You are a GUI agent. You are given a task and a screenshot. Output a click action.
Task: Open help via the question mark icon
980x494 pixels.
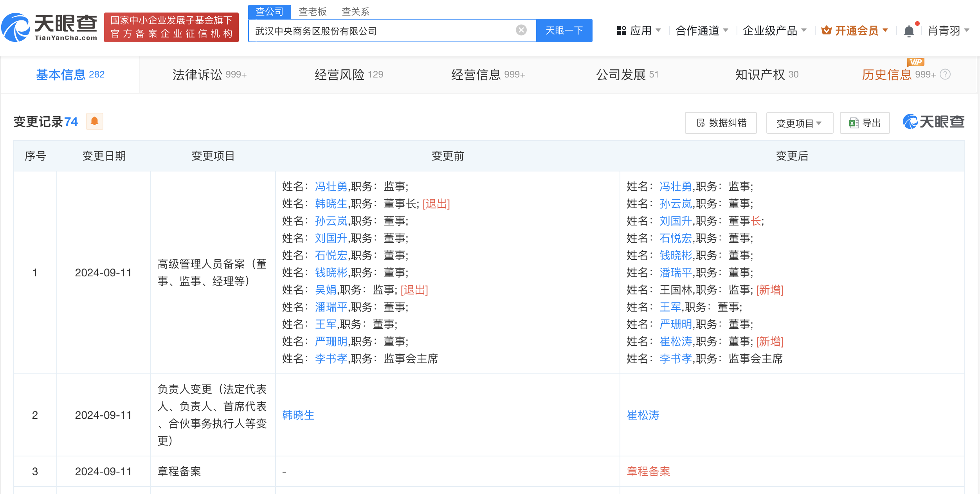[x=945, y=75]
